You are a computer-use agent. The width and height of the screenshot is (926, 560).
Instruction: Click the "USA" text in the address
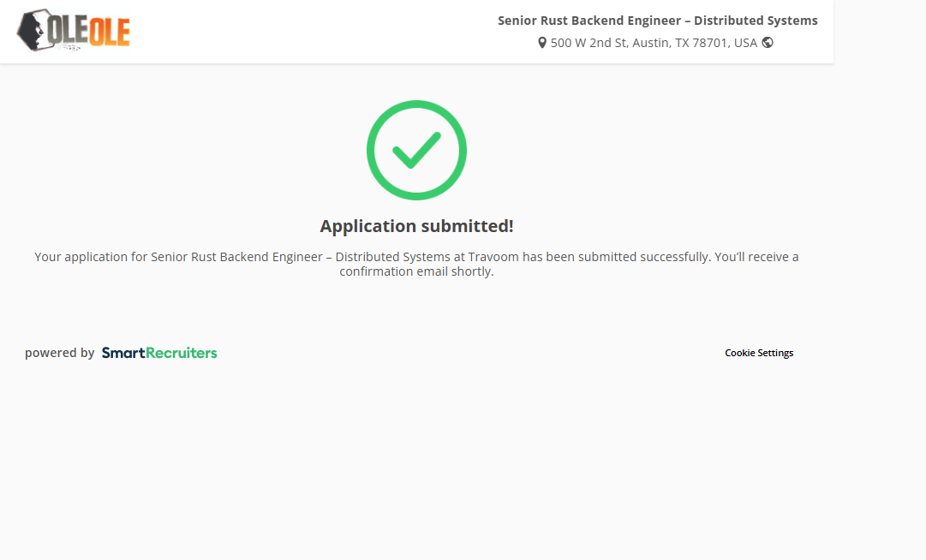[x=745, y=43]
